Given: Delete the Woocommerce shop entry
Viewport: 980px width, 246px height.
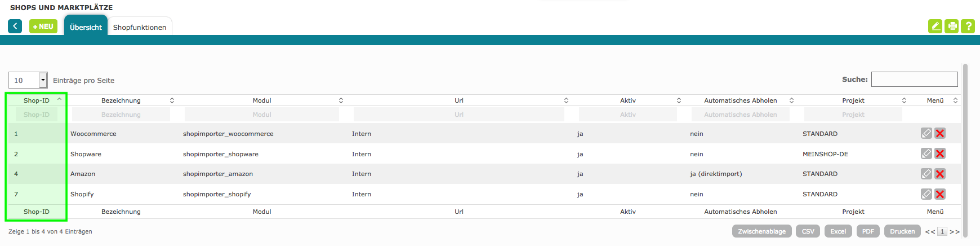Looking at the screenshot, I should pos(939,134).
